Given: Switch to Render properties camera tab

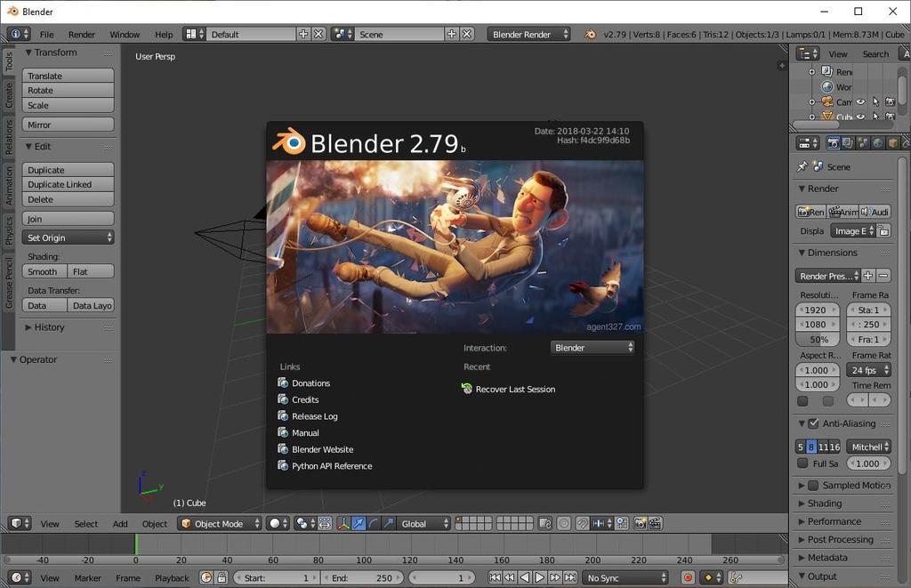Looking at the screenshot, I should point(833,143).
